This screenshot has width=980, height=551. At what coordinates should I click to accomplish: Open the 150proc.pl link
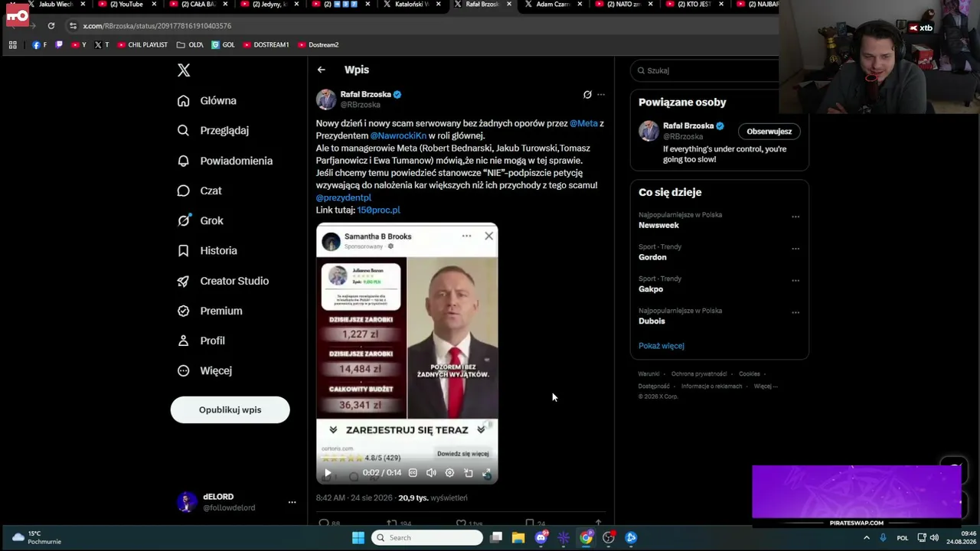point(378,210)
